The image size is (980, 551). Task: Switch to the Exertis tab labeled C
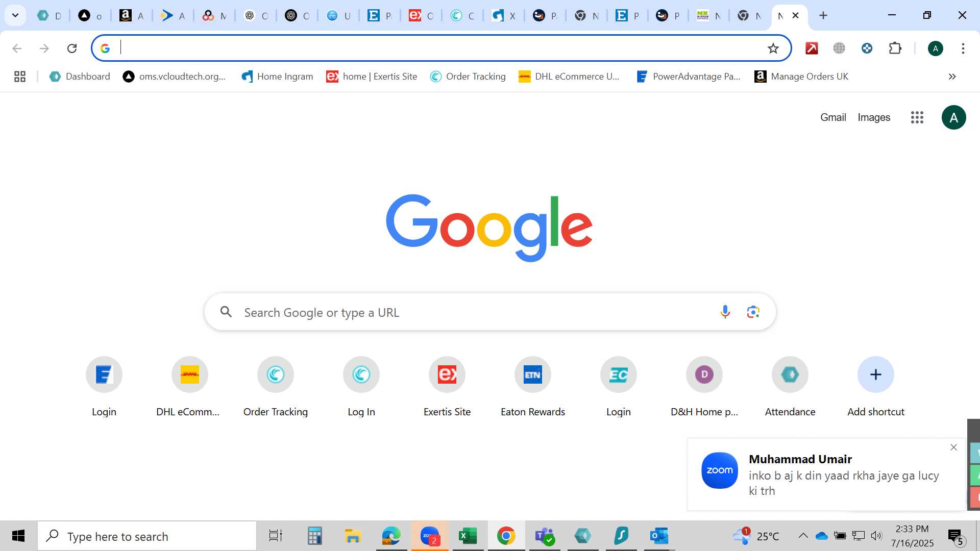pyautogui.click(x=421, y=16)
